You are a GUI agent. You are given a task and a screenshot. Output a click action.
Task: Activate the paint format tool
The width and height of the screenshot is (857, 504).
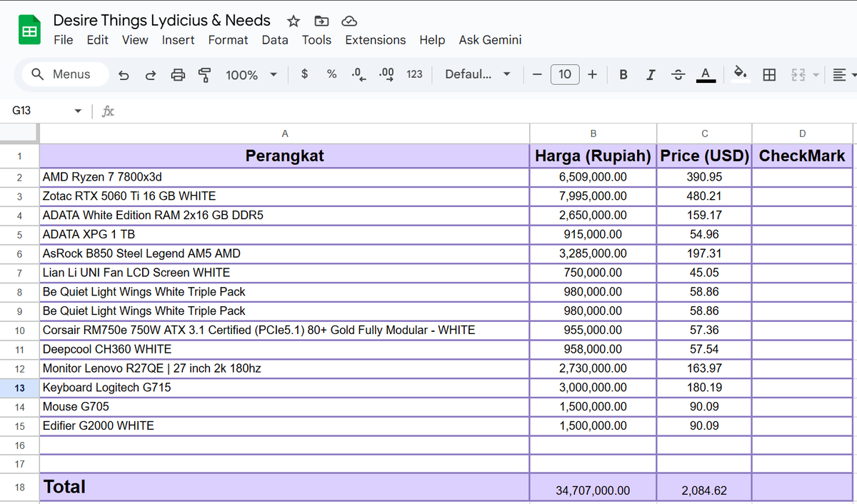click(x=205, y=74)
